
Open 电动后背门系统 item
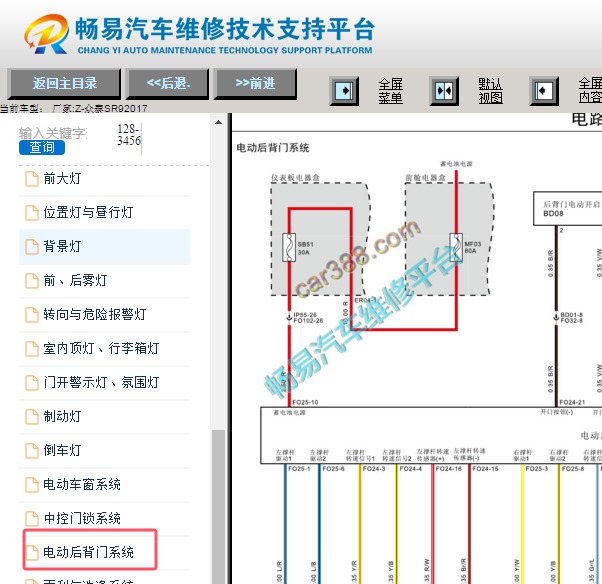[88, 552]
